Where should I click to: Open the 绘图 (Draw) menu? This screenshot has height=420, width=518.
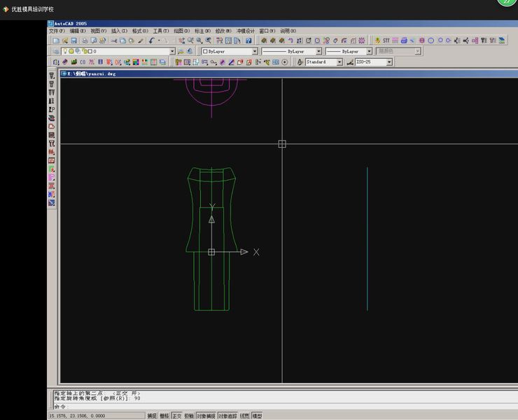coord(182,31)
